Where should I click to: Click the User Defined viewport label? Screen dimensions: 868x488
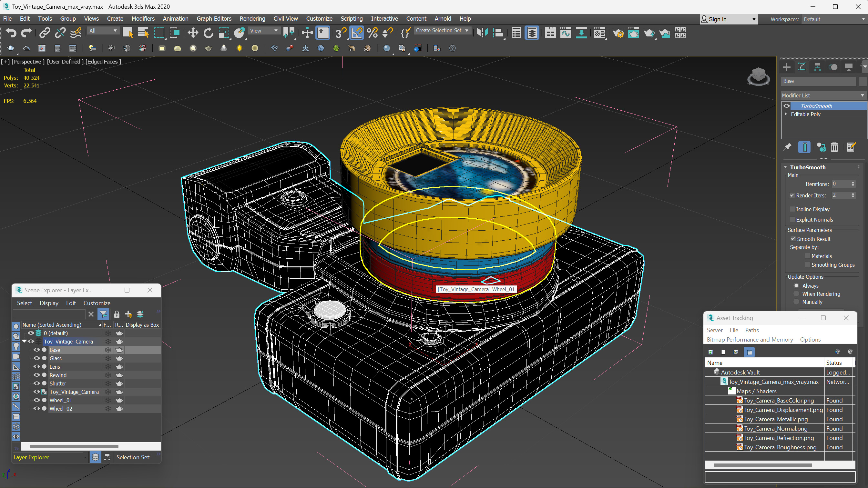(65, 62)
